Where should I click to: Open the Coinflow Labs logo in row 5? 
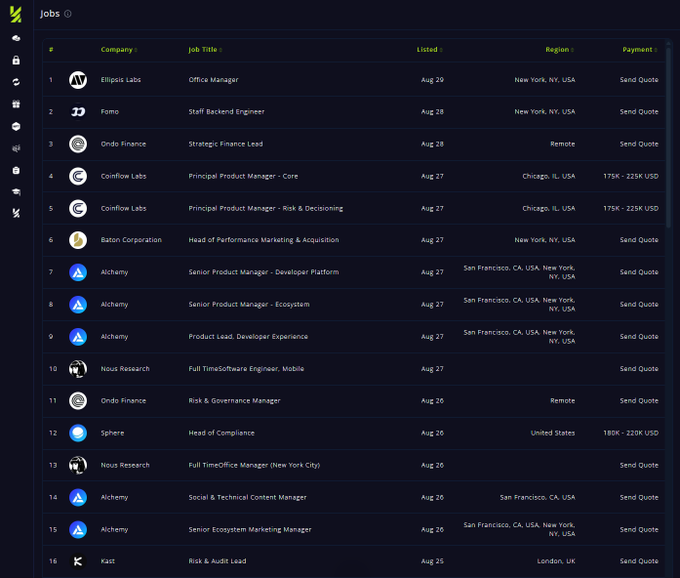pyautogui.click(x=78, y=208)
